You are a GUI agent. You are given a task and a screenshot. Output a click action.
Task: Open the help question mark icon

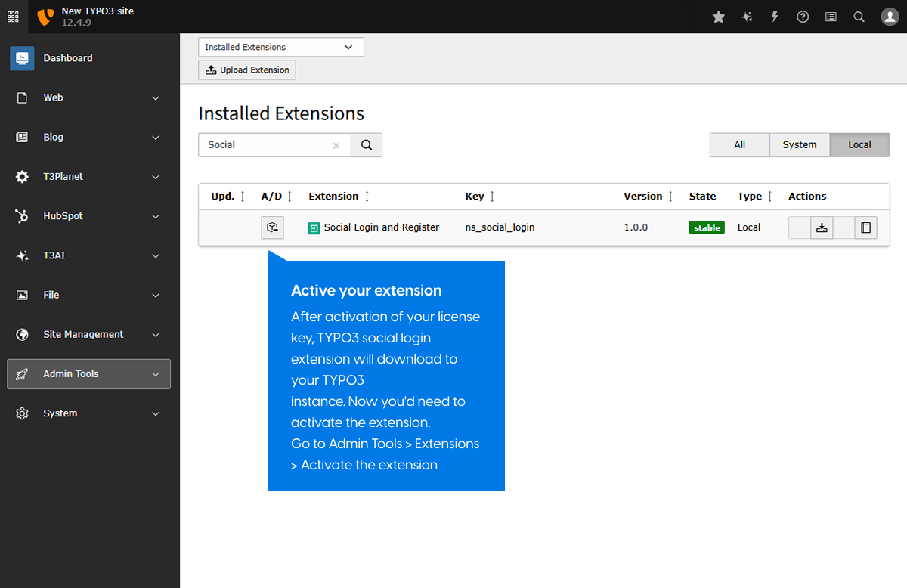pos(803,17)
